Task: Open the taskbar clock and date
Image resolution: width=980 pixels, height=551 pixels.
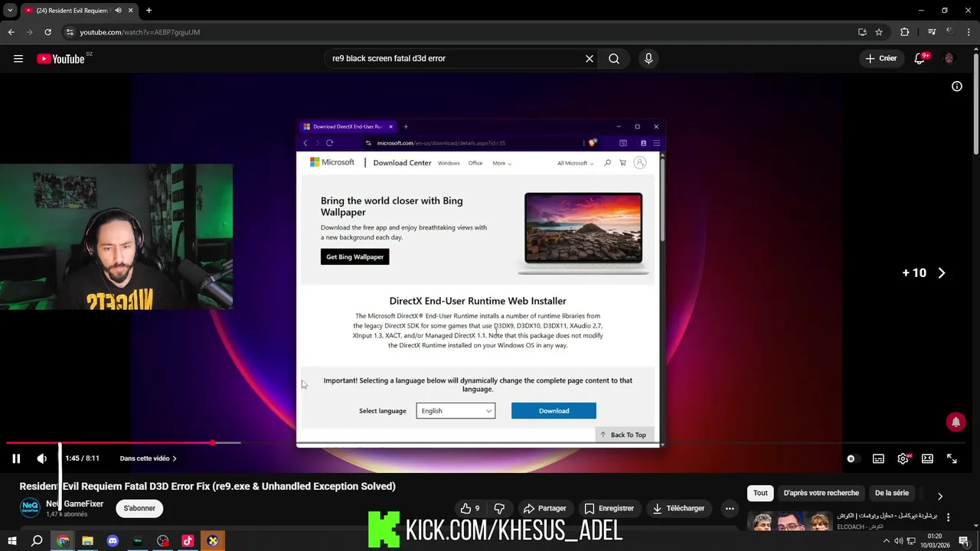Action: tap(935, 541)
